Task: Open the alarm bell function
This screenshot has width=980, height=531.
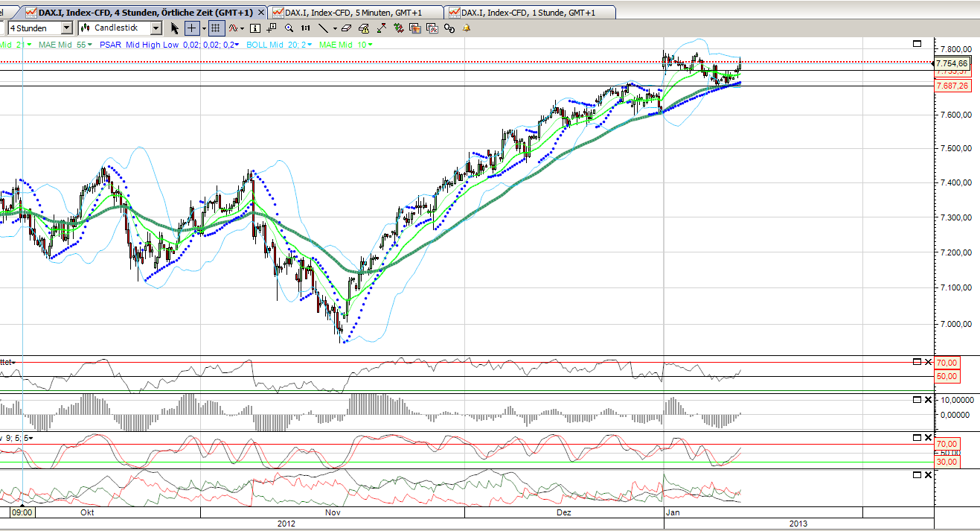Action: [x=465, y=28]
